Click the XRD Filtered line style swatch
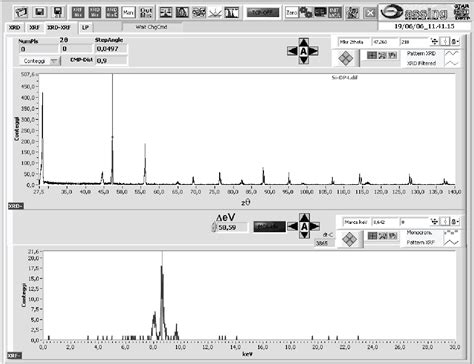 coord(452,63)
